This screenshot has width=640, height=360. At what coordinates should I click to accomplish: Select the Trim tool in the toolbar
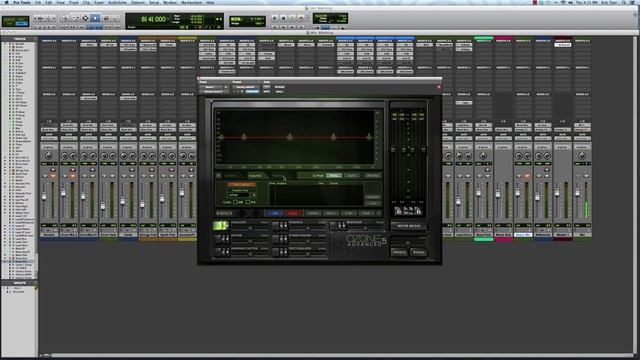(x=75, y=18)
